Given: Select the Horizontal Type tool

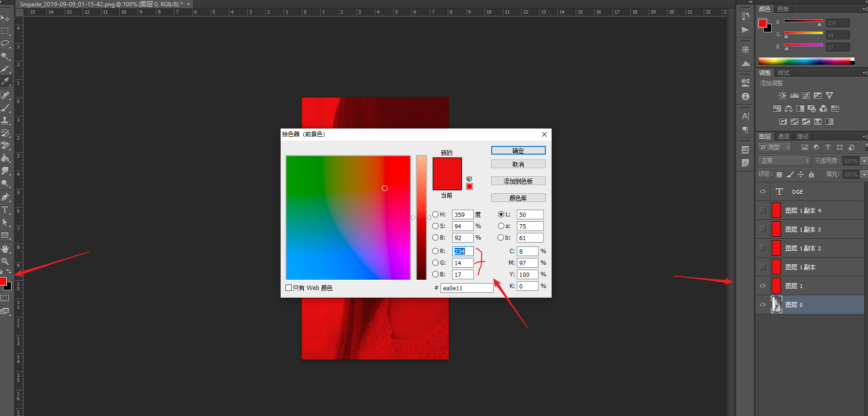Looking at the screenshot, I should point(5,210).
